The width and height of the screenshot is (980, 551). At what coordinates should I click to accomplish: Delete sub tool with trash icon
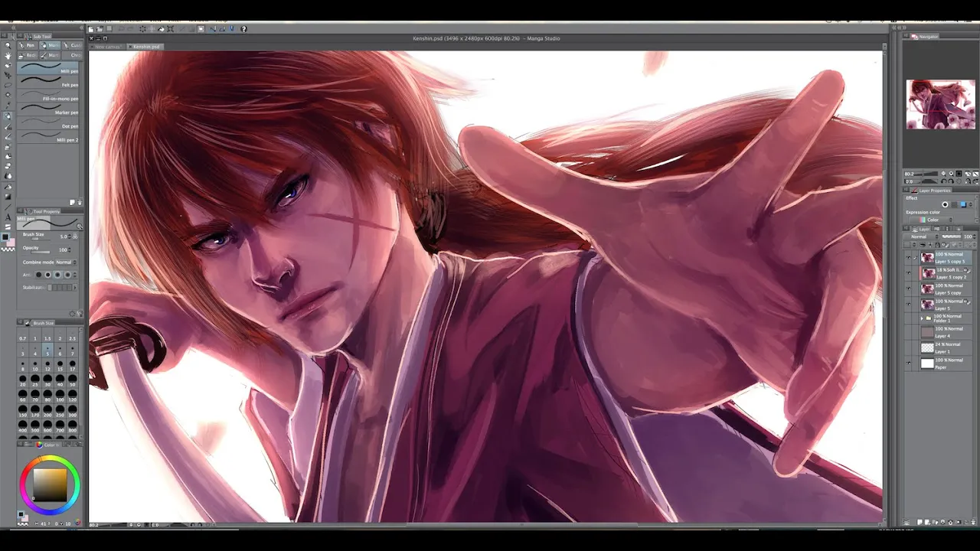(80, 203)
